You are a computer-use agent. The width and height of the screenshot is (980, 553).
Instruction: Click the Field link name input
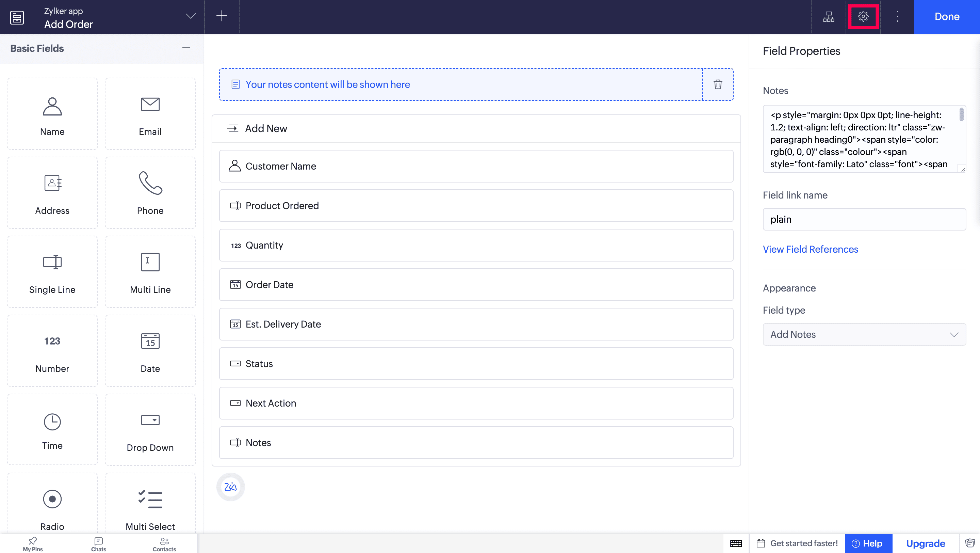864,219
